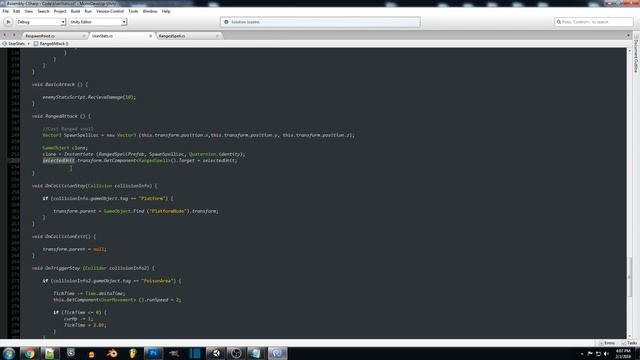Open the Build menu
640x360 pixels.
76,11
